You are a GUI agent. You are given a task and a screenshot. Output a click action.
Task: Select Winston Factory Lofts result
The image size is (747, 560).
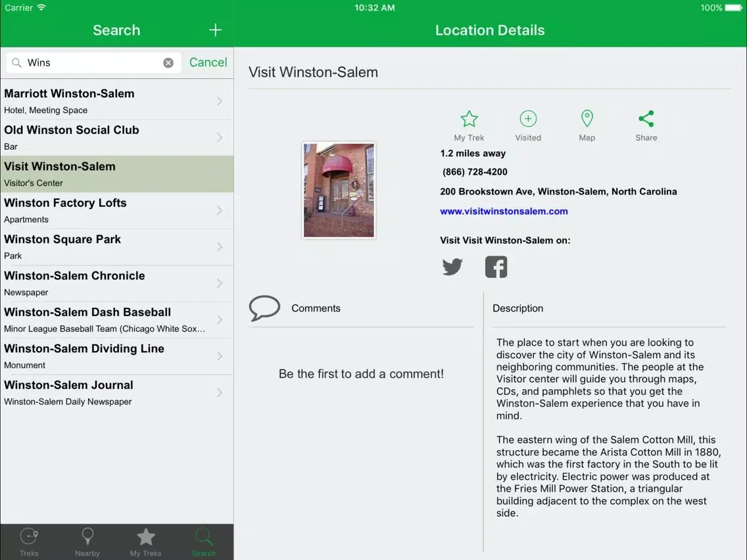[x=117, y=210]
